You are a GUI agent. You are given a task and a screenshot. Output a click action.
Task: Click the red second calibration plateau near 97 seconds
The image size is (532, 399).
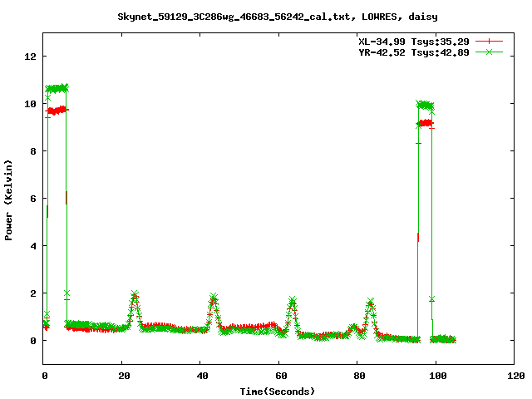click(425, 123)
